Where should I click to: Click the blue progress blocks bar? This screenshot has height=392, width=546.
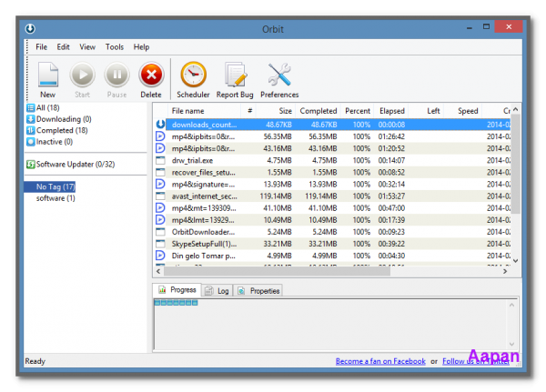point(176,303)
